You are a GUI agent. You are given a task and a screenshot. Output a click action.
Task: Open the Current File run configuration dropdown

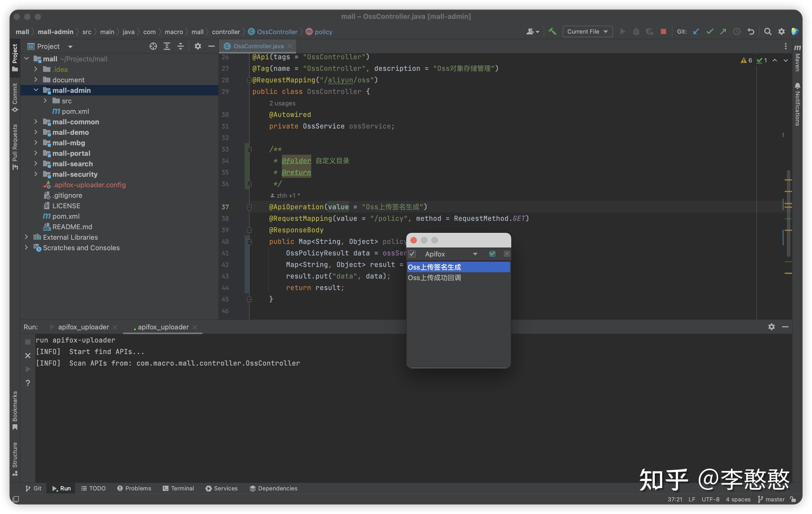click(587, 31)
